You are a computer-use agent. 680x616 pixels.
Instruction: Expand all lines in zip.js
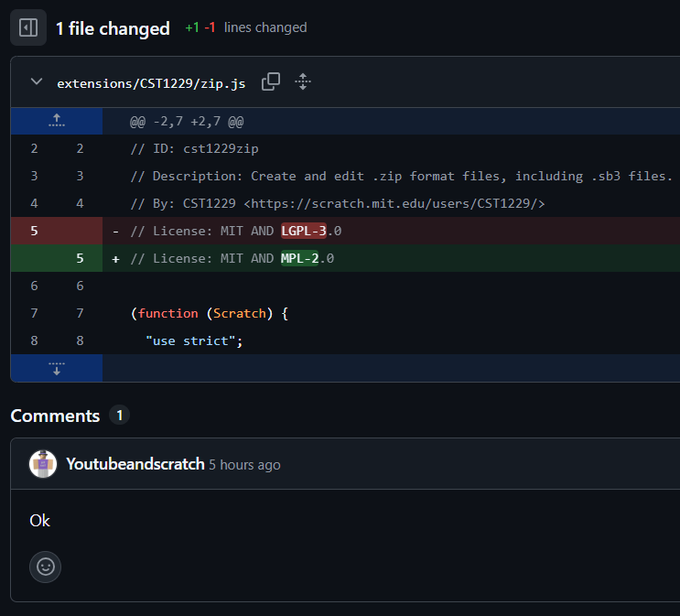click(x=303, y=81)
